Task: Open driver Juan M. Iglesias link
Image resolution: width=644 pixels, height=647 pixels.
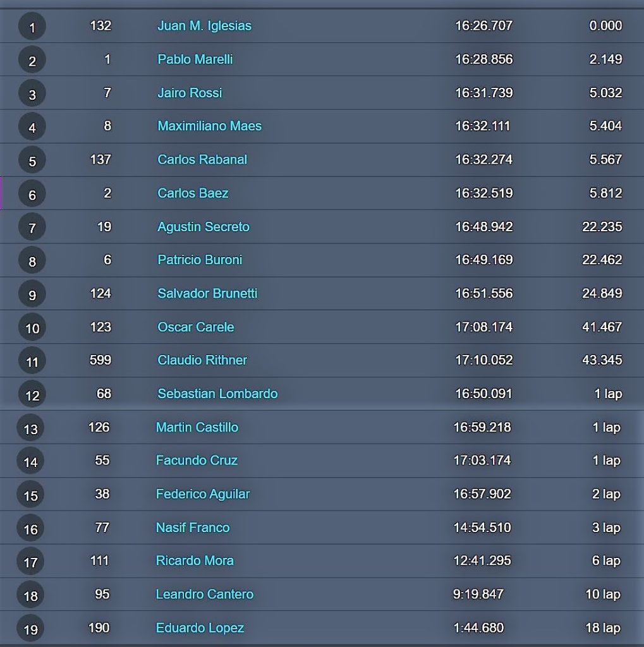Action: (204, 26)
